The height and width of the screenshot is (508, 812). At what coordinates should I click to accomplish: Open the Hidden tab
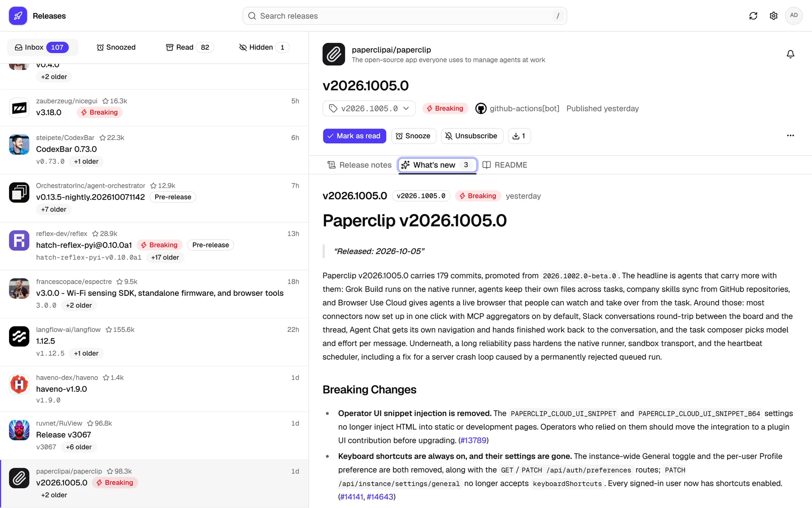tap(264, 47)
